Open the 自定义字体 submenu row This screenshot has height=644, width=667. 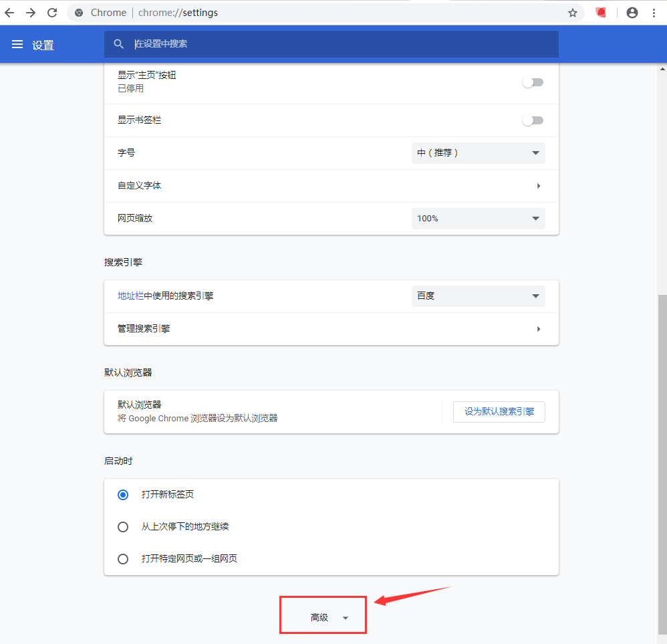click(x=331, y=186)
